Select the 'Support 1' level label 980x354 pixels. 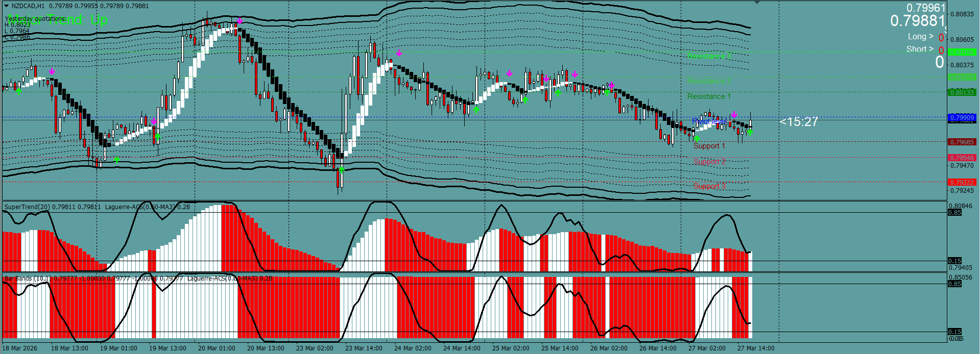709,146
